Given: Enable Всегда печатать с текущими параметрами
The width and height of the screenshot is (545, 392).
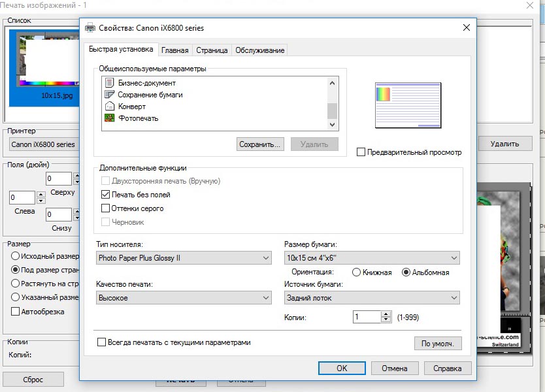Looking at the screenshot, I should pyautogui.click(x=101, y=342).
